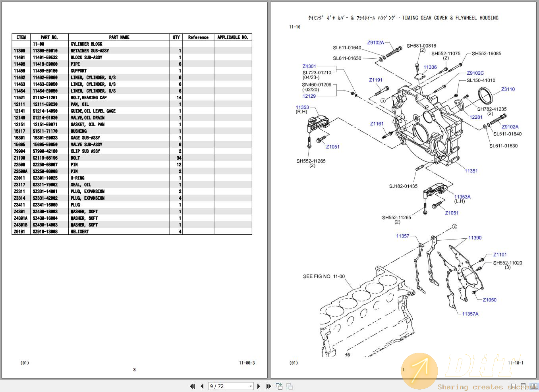Select the GASKET, OIL PAN entry

[x=88, y=125]
